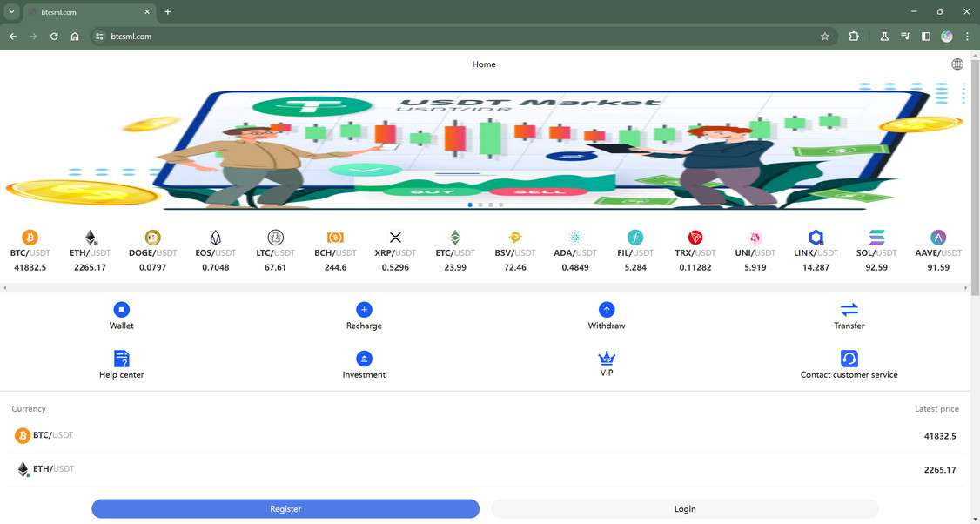Click the Contact customer service label
The image size is (980, 524).
[x=849, y=374]
